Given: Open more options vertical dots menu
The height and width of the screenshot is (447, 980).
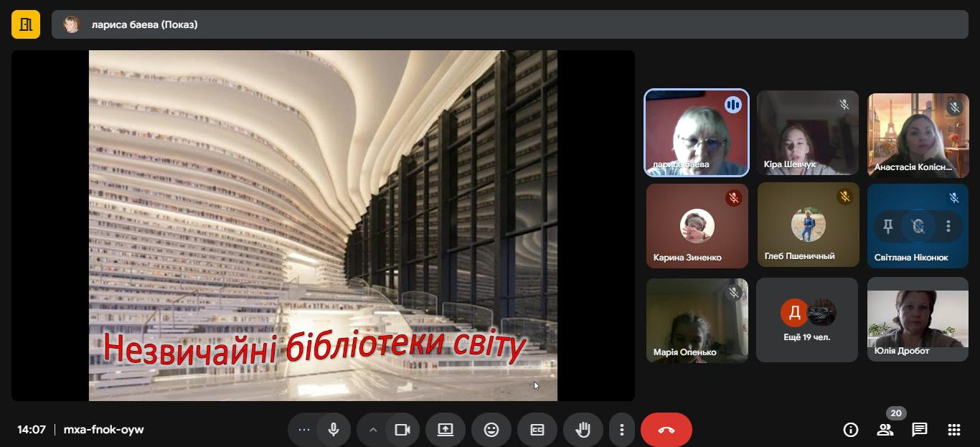Looking at the screenshot, I should point(621,430).
